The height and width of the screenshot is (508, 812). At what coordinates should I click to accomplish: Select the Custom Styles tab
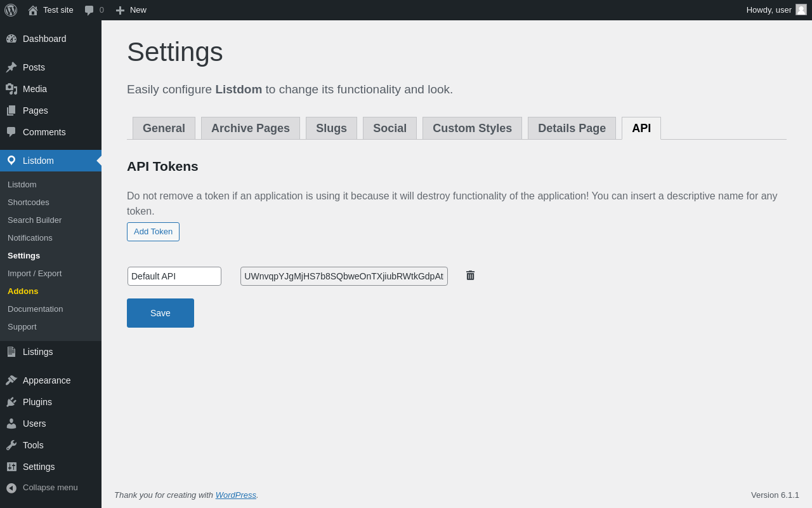(472, 128)
